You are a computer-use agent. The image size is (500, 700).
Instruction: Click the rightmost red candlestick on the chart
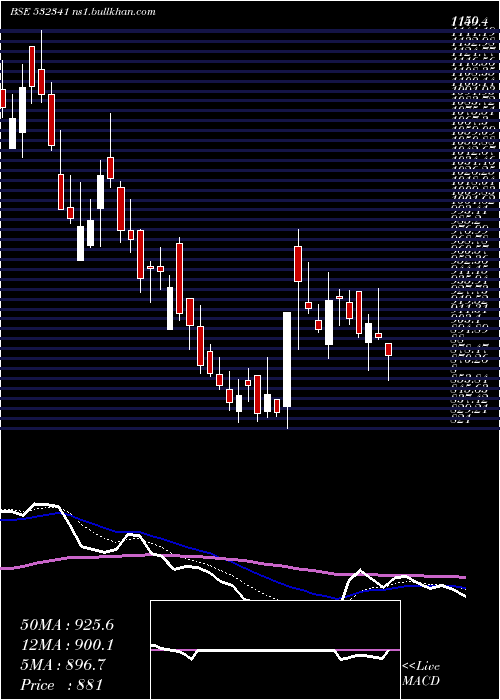(388, 350)
